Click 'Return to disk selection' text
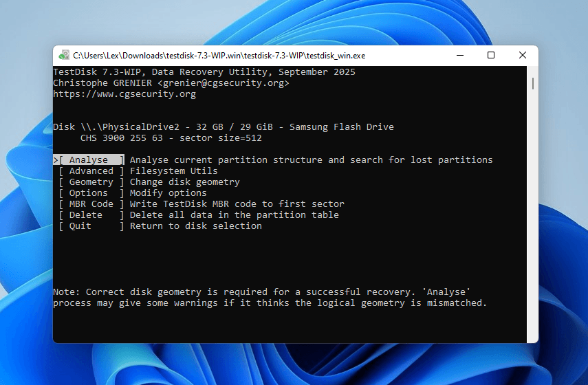This screenshot has height=385, width=588. tap(196, 226)
